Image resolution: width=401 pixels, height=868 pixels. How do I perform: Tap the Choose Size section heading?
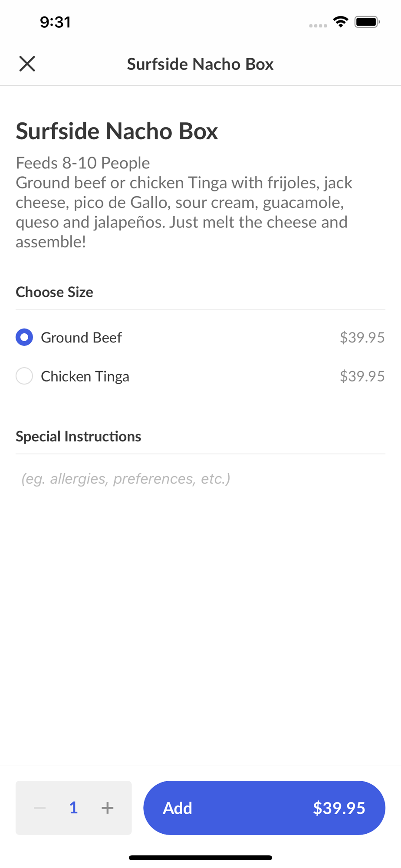pyautogui.click(x=55, y=292)
